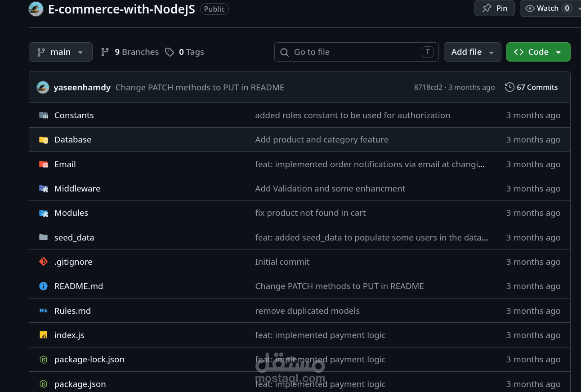The height and width of the screenshot is (392, 581).
Task: Open the Modules folder
Action: coord(71,213)
